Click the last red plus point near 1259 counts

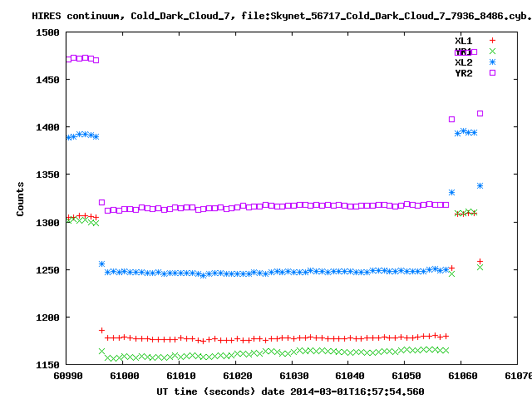click(480, 262)
